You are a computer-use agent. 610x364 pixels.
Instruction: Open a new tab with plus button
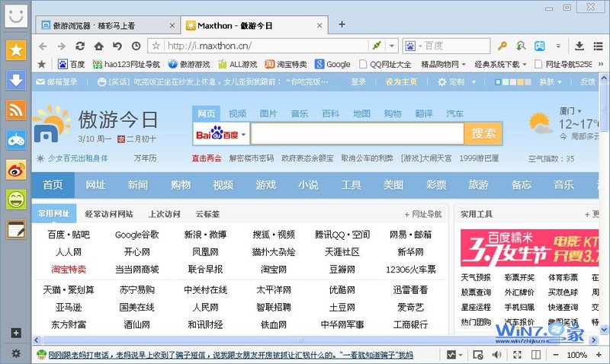(x=342, y=24)
